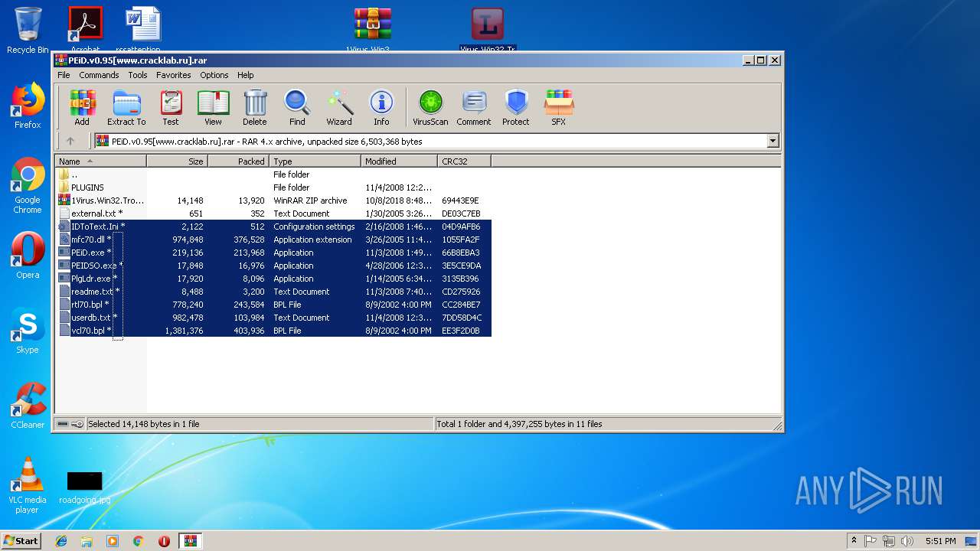This screenshot has width=980, height=551.
Task: Select external.txt file row
Action: click(273, 214)
